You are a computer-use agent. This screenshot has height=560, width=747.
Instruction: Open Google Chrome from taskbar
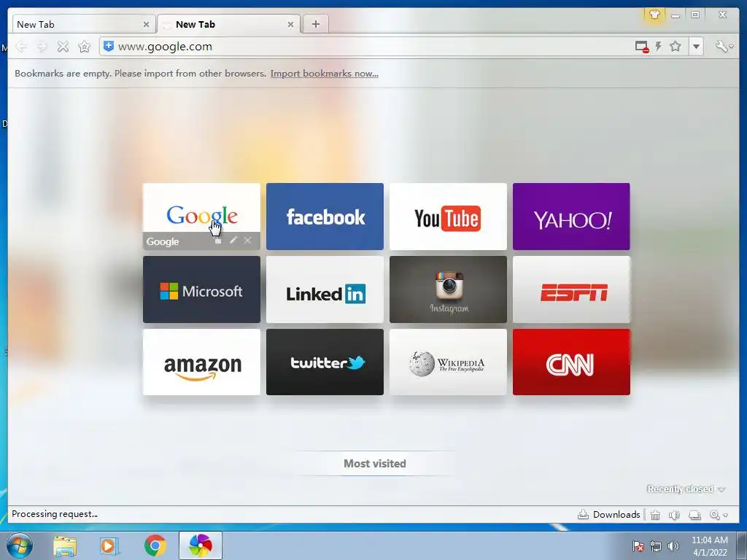[x=155, y=545]
